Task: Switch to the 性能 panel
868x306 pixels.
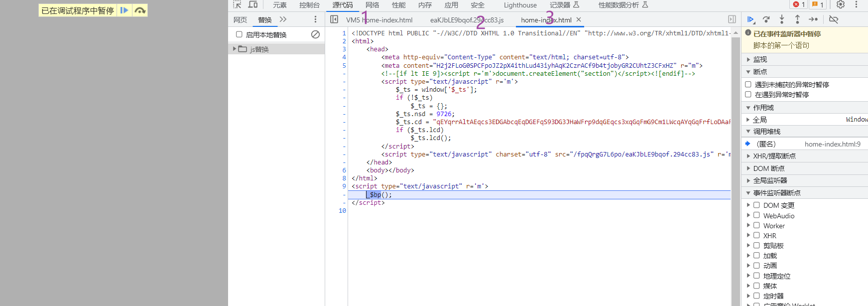Action: tap(399, 5)
